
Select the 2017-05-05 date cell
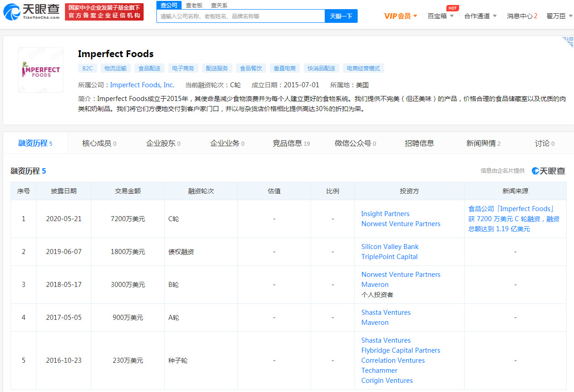[64, 318]
